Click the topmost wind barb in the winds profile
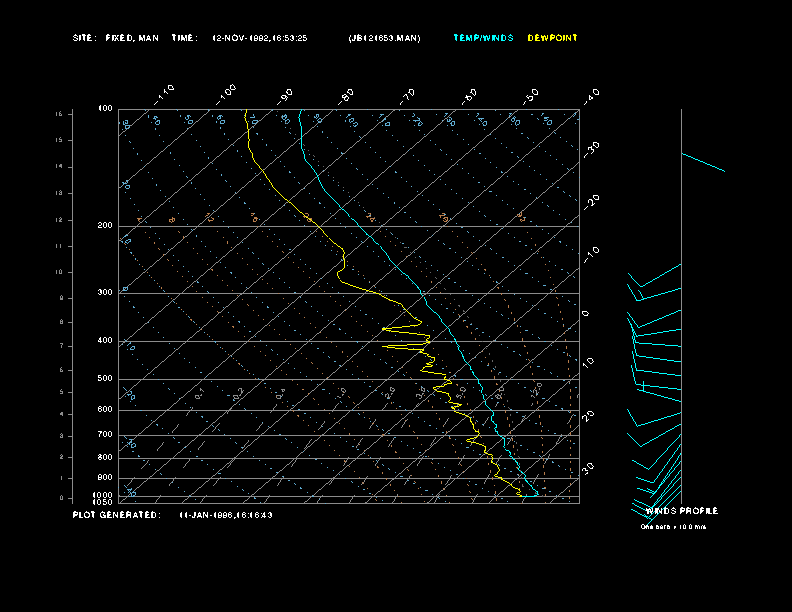 coord(703,162)
